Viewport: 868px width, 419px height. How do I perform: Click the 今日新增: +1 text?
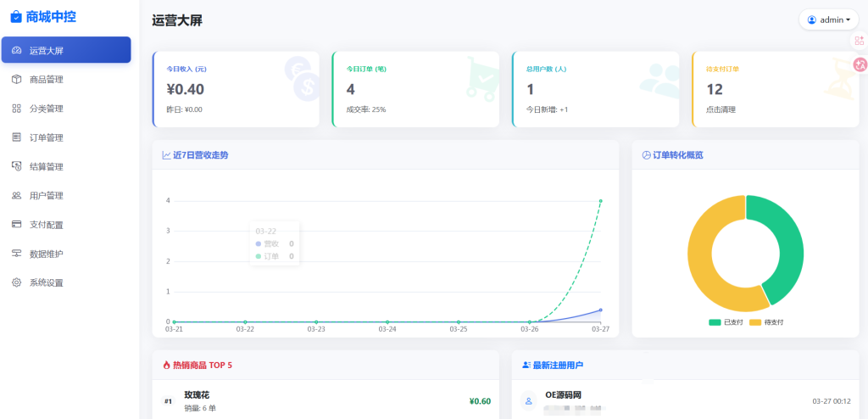(x=547, y=109)
